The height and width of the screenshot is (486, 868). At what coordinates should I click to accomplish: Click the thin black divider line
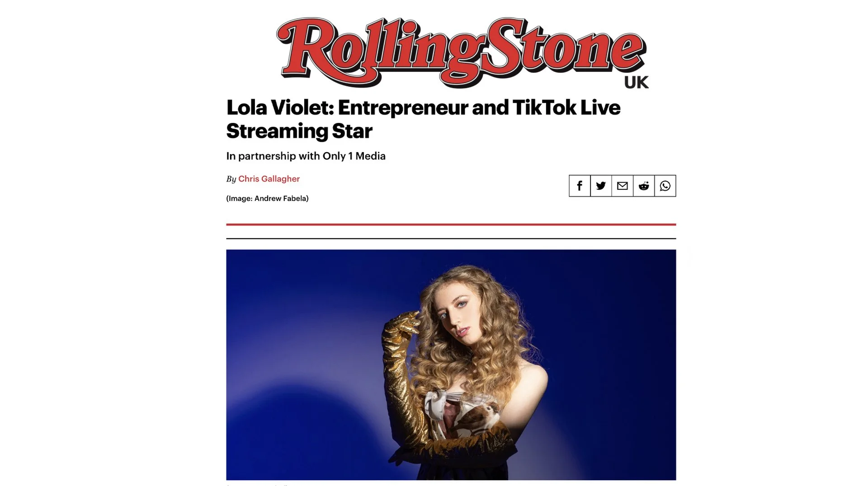coord(451,238)
